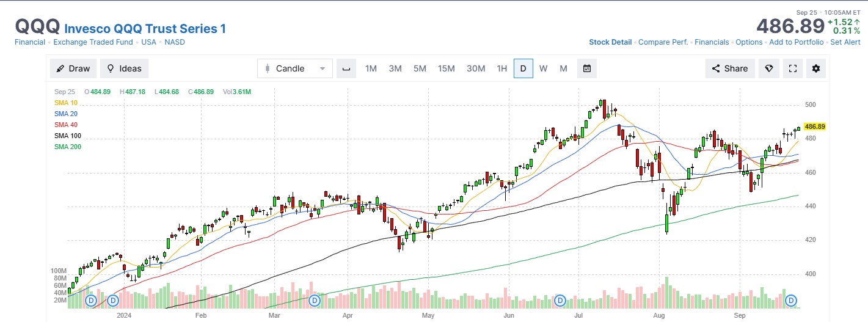
Task: Click the Exchange Traded Fund link
Action: (93, 42)
